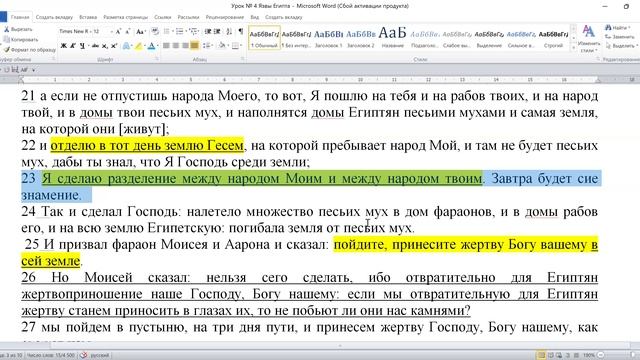The height and width of the screenshot is (360, 640).
Task: Toggle paragraph marks (¶) visibility
Action: (240, 31)
